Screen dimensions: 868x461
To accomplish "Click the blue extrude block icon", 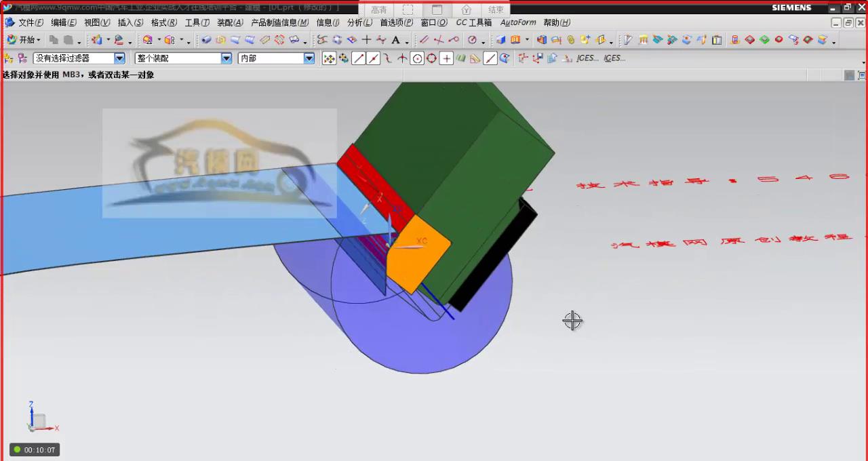I will pyautogui.click(x=501, y=40).
